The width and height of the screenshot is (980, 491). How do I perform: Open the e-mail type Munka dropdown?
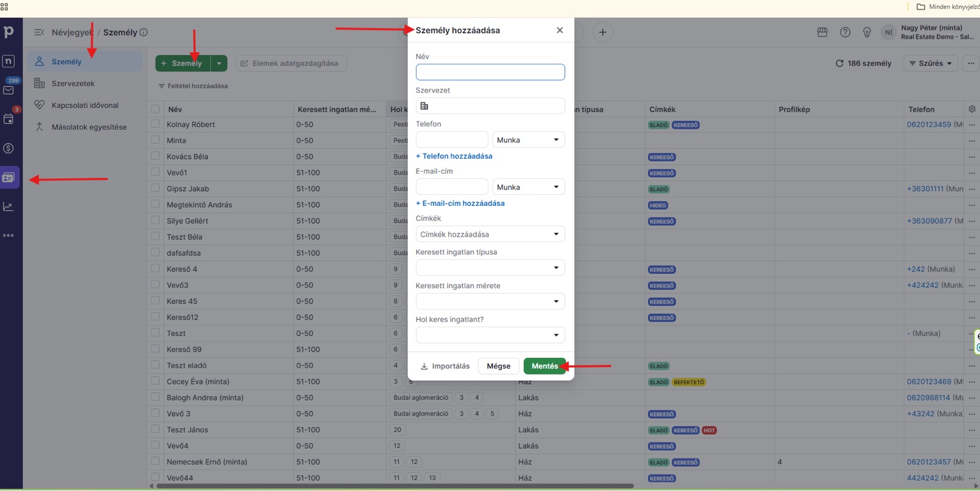point(529,187)
